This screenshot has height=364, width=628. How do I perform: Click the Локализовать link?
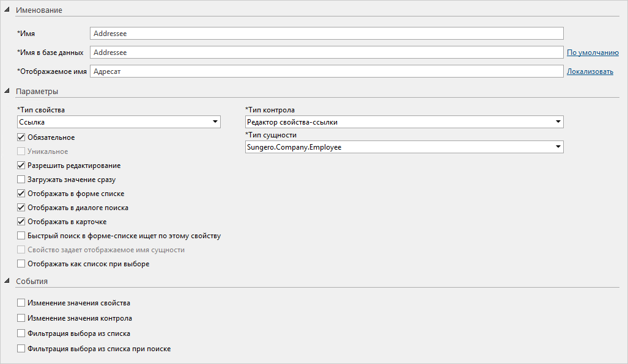(589, 71)
